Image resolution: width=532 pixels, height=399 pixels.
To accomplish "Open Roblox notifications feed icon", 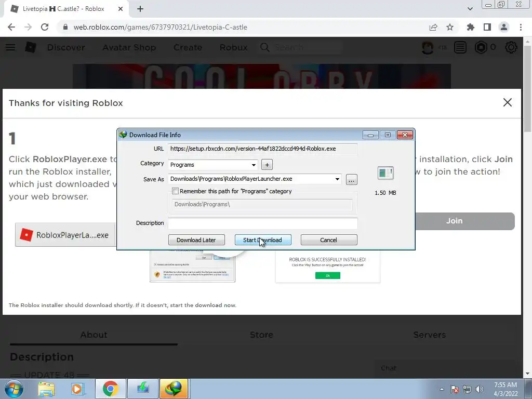I will pyautogui.click(x=460, y=47).
